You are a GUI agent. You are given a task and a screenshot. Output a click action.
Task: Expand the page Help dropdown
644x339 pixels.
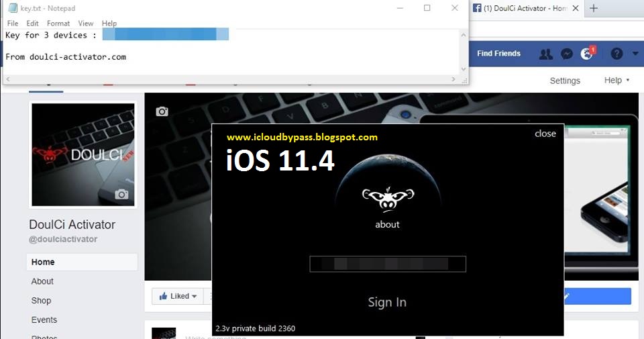(x=616, y=81)
